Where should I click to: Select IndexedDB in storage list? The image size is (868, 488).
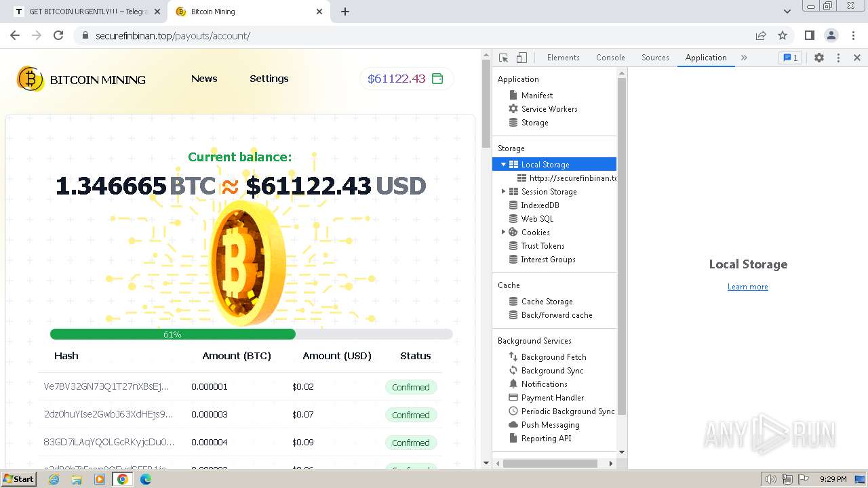tap(540, 205)
